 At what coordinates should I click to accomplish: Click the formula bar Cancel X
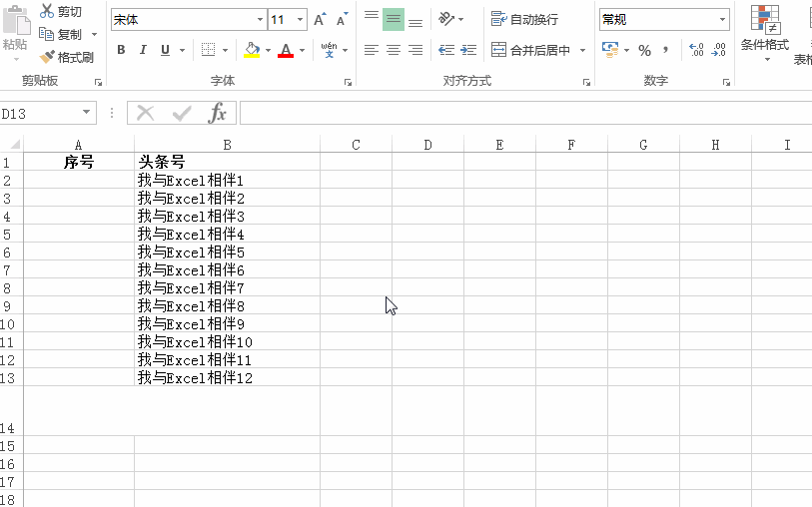coord(146,113)
